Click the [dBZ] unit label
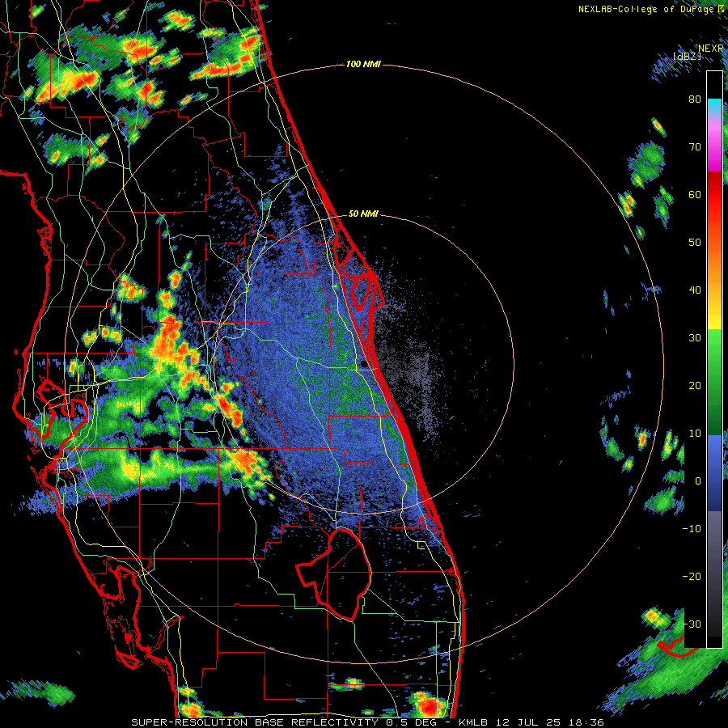 pos(687,57)
